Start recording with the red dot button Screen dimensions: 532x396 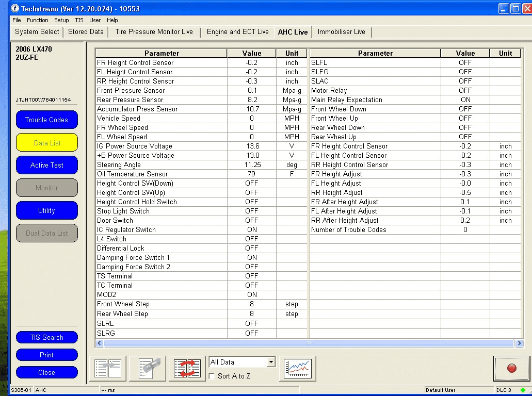511,369
